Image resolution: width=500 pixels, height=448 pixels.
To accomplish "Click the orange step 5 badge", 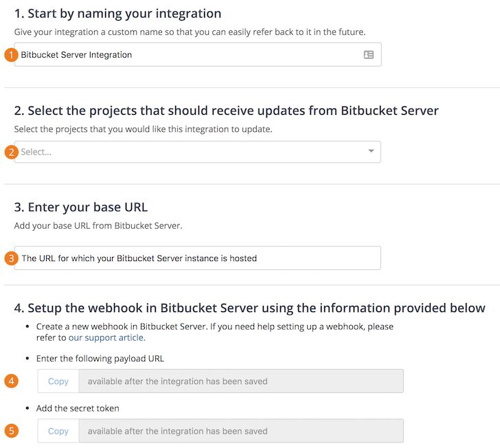I will 11,431.
